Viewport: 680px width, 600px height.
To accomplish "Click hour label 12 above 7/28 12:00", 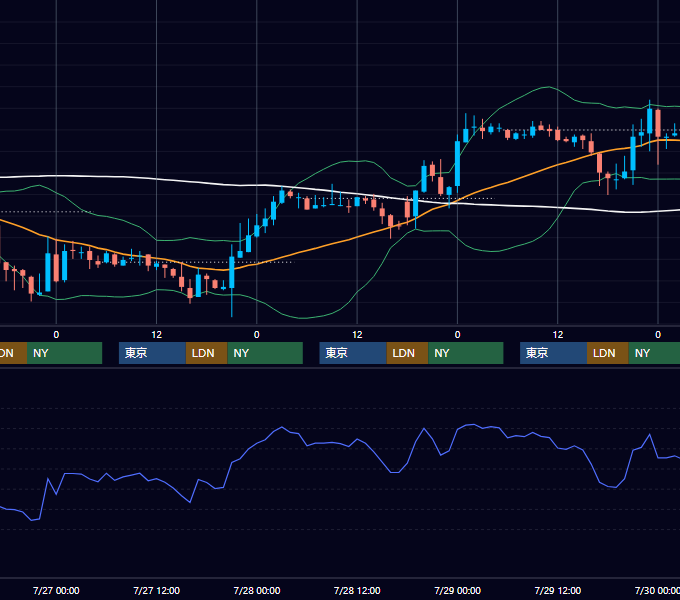I will [x=357, y=335].
